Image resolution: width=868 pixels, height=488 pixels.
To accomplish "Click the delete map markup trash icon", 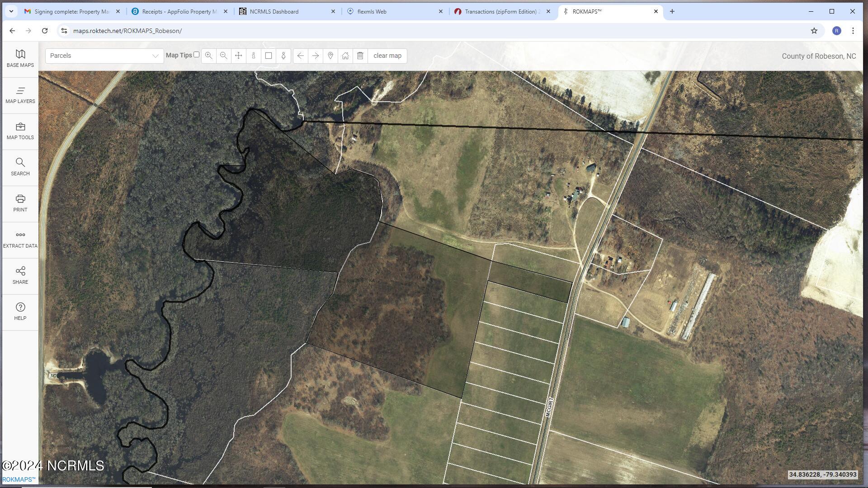I will tap(361, 56).
